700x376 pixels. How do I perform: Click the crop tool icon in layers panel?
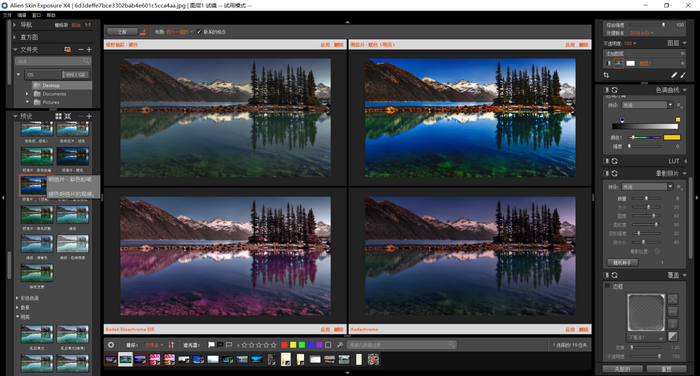(606, 75)
